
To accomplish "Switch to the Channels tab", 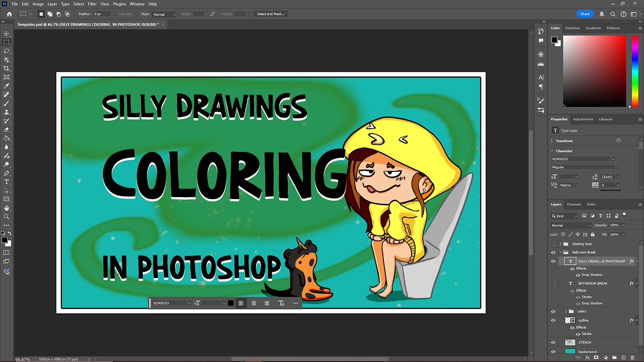I will tap(574, 204).
